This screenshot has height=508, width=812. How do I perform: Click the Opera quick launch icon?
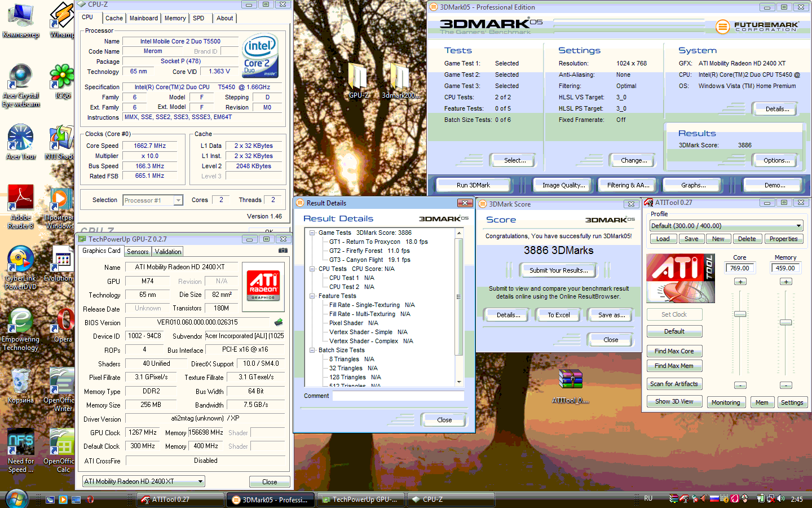coord(90,500)
